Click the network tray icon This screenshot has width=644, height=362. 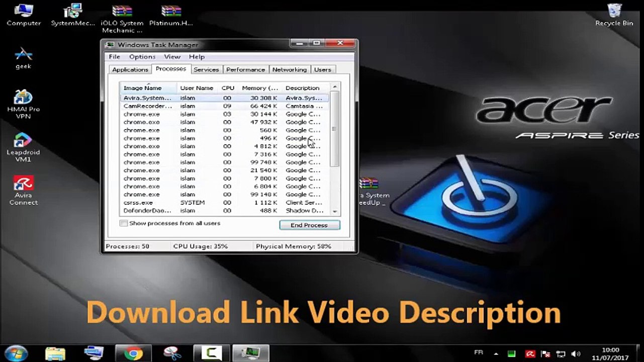coord(561,354)
